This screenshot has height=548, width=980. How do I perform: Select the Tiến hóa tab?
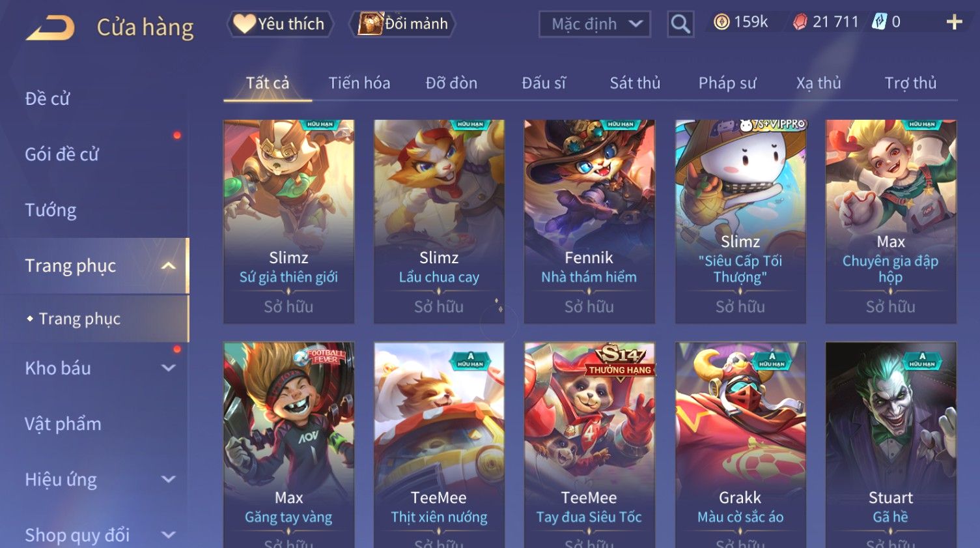pos(359,83)
